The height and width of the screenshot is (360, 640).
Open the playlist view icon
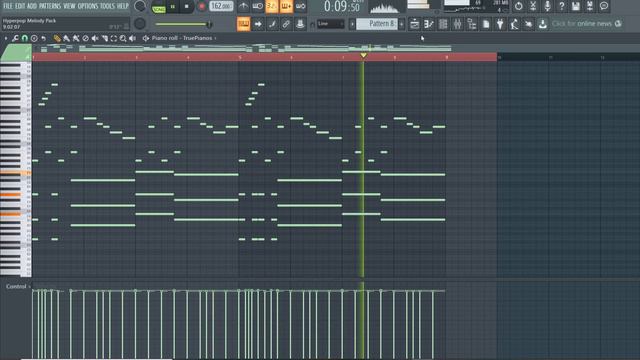414,24
